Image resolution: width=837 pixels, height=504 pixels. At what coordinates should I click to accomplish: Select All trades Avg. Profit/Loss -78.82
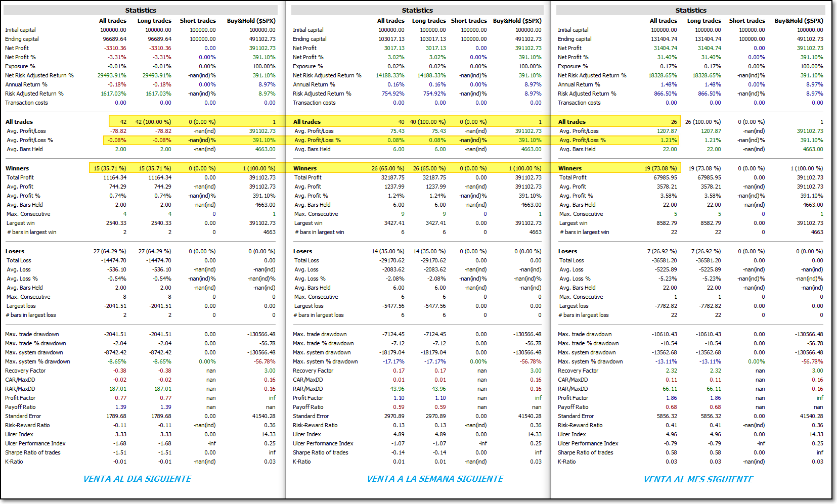click(118, 131)
